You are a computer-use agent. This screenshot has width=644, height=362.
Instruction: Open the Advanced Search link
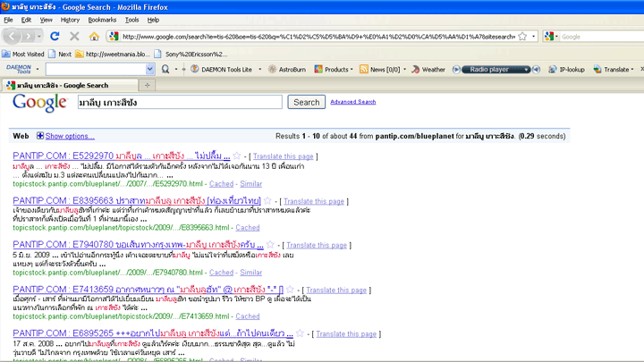[x=352, y=102]
